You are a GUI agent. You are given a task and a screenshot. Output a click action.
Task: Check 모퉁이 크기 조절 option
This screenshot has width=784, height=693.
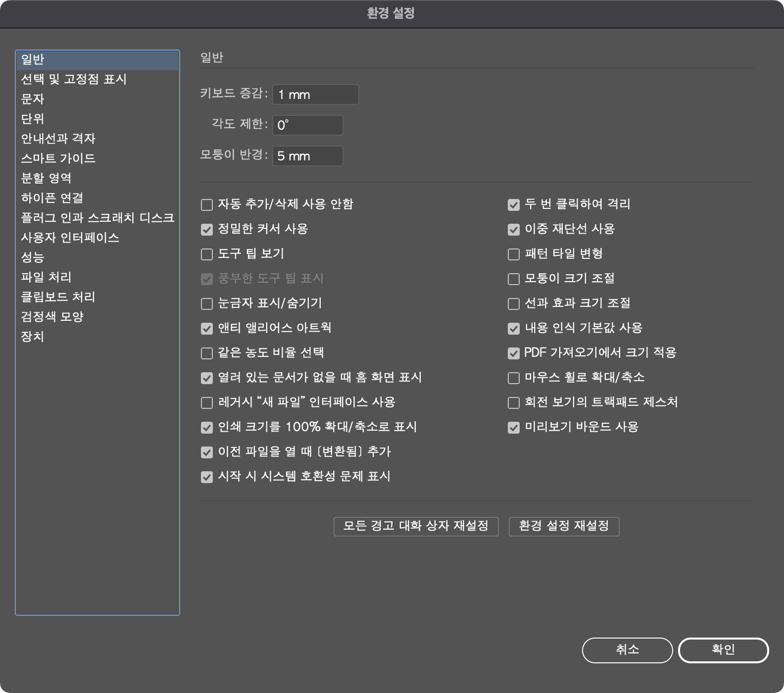(514, 279)
